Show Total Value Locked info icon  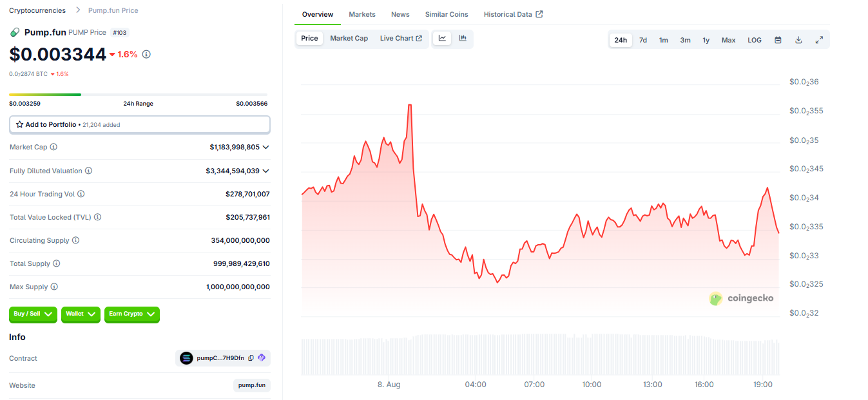(98, 217)
